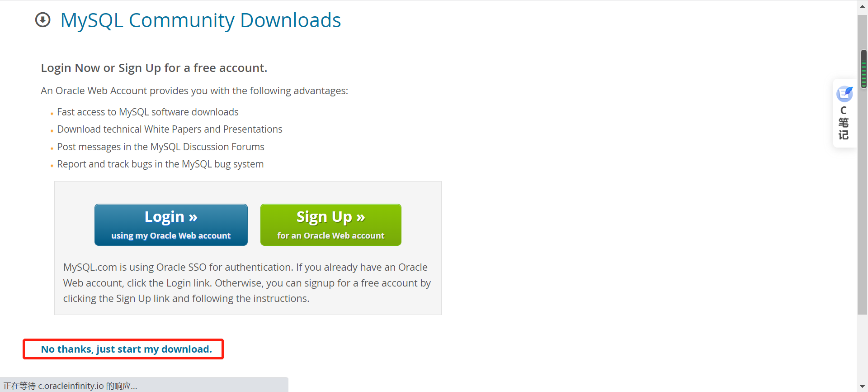Viewport: 868px width, 392px height.
Task: Click the Oracle Web Account advantages sentence
Action: (x=194, y=91)
